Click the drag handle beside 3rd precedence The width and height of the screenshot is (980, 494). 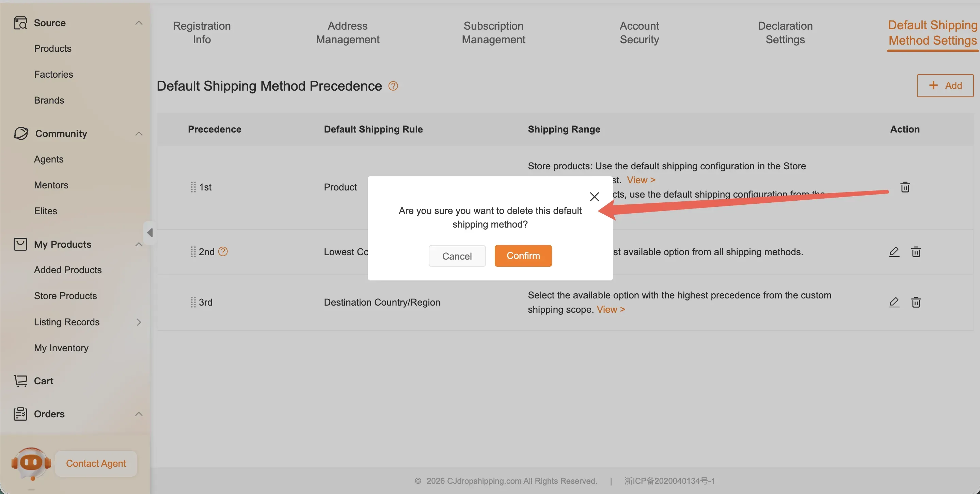(193, 302)
